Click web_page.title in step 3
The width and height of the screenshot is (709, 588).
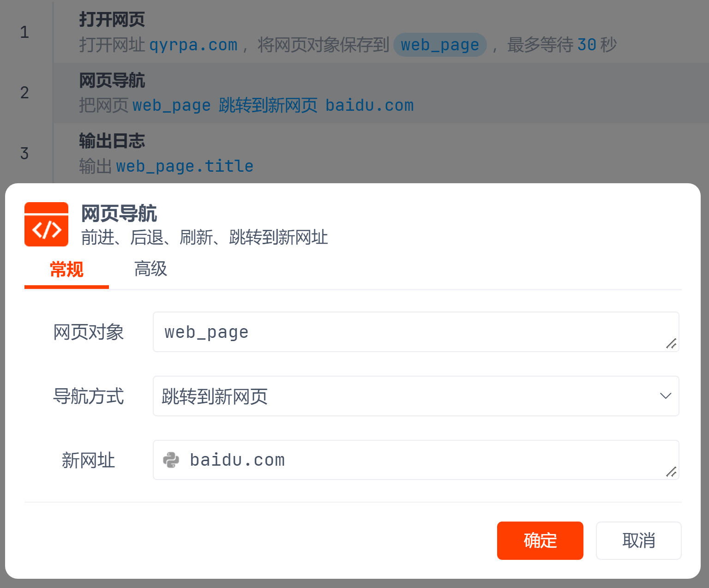click(184, 166)
